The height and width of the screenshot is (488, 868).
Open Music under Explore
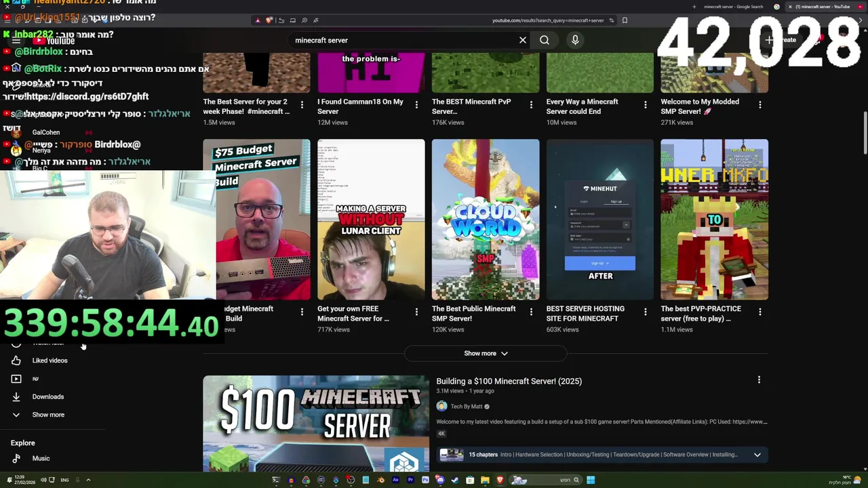[41, 458]
